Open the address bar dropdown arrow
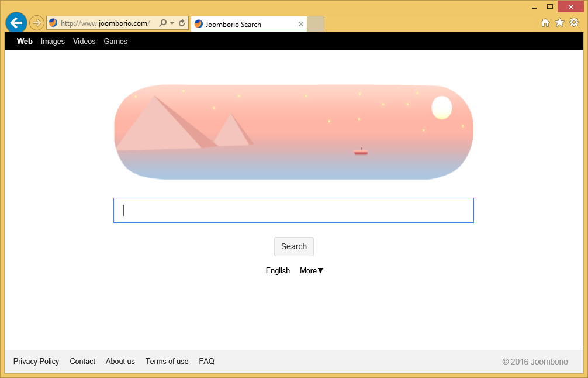 click(172, 23)
